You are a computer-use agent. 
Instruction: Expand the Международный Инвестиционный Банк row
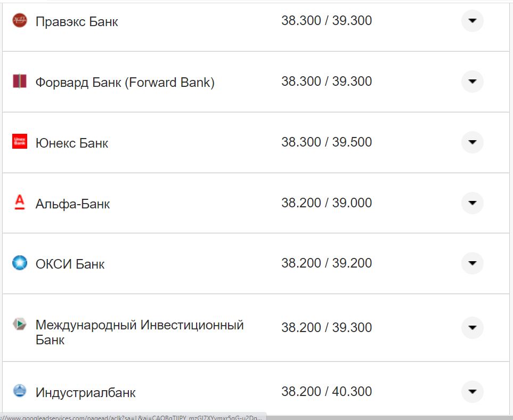pyautogui.click(x=472, y=328)
